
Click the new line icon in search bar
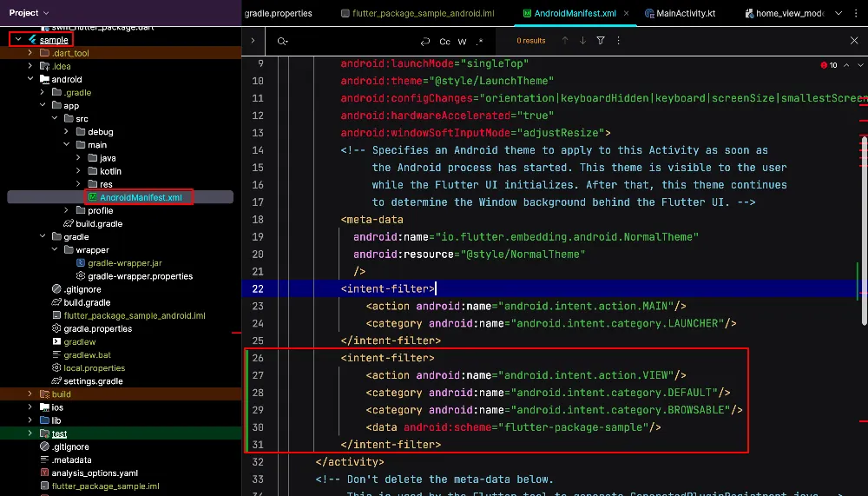pos(424,41)
